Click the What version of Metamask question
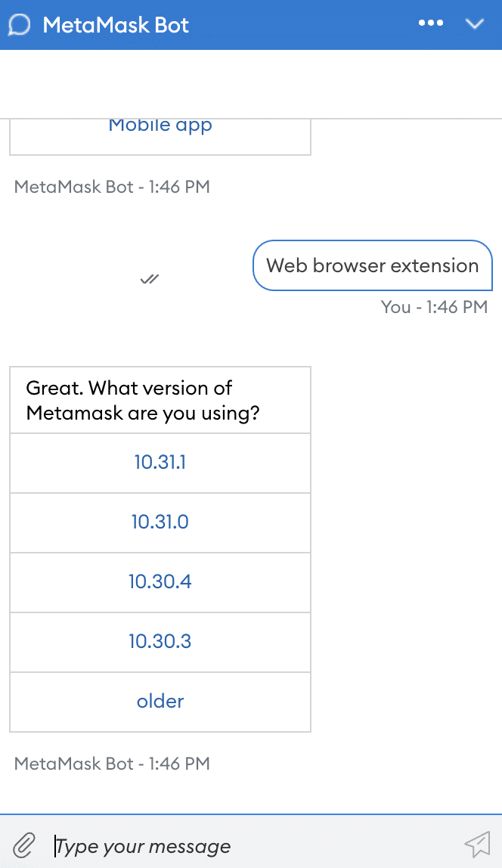 pyautogui.click(x=143, y=400)
